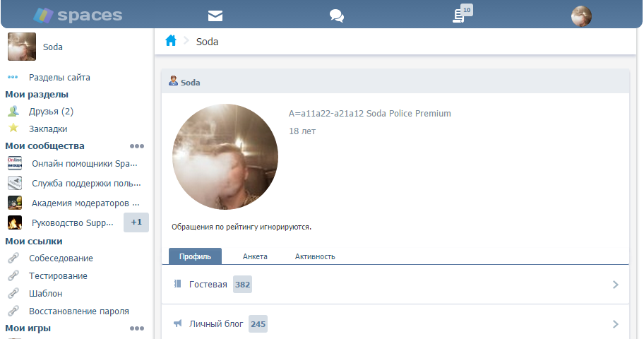This screenshot has height=339, width=644.
Task: Open Закладки bookmarks link
Action: 48,129
